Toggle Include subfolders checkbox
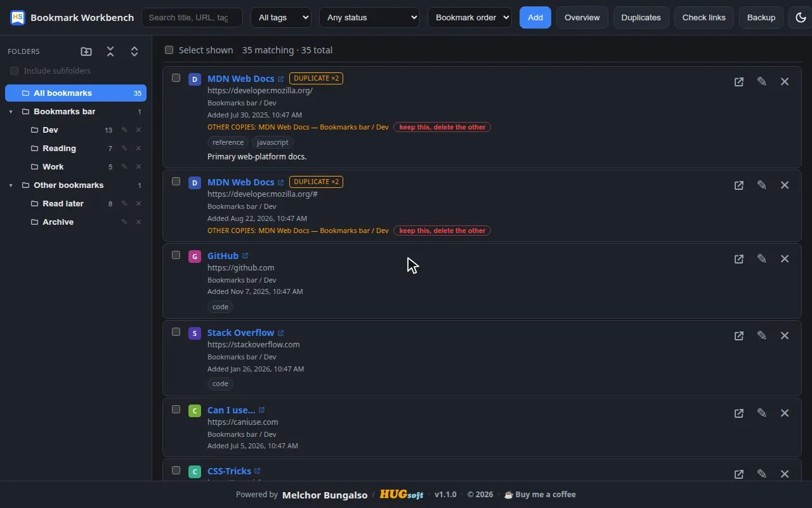Viewport: 812px width, 508px height. pyautogui.click(x=14, y=71)
